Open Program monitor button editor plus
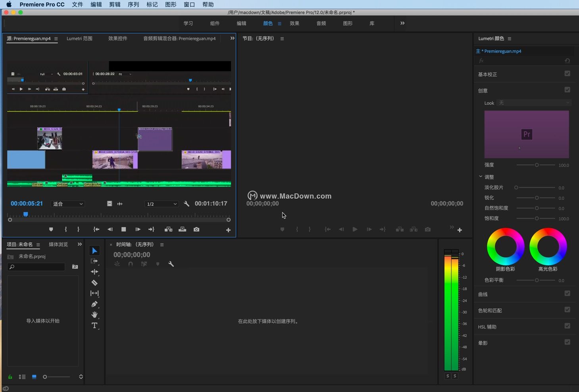This screenshot has height=392, width=579. coord(460,230)
